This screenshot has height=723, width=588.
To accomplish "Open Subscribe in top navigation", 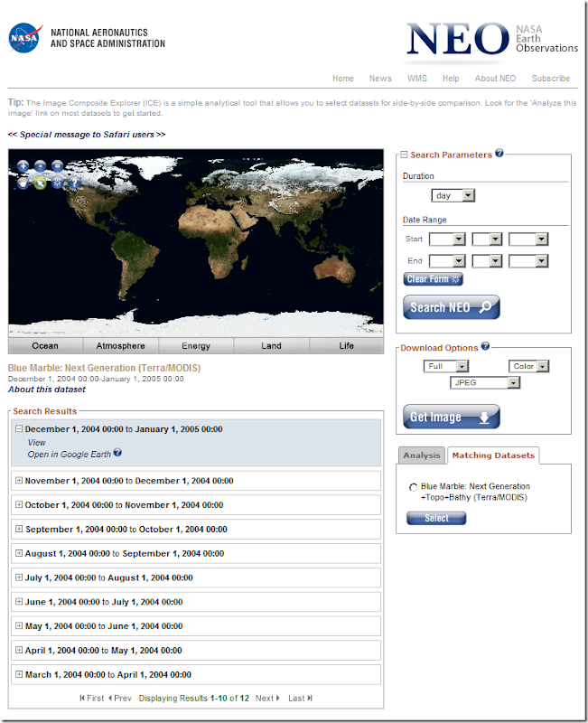I will click(x=551, y=79).
